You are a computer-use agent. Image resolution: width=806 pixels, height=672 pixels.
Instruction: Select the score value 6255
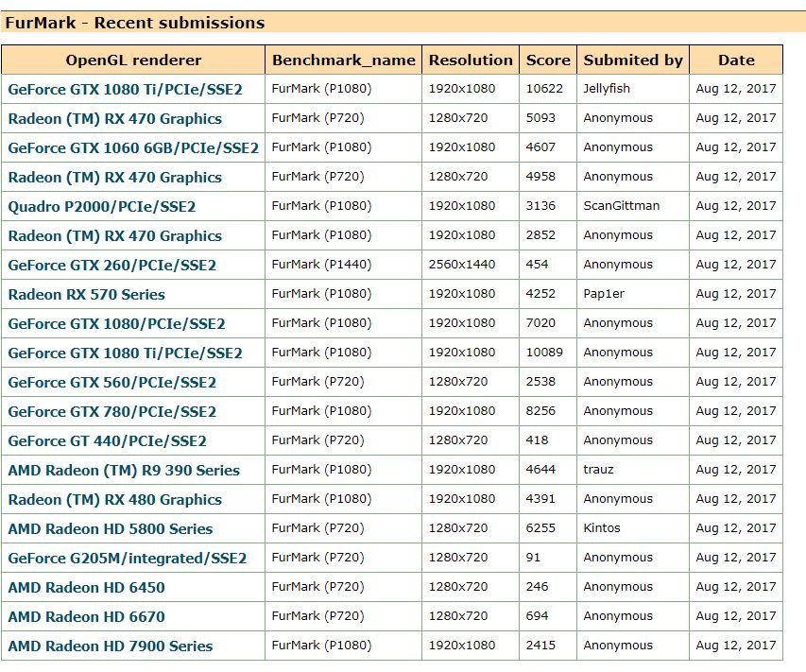click(x=540, y=528)
